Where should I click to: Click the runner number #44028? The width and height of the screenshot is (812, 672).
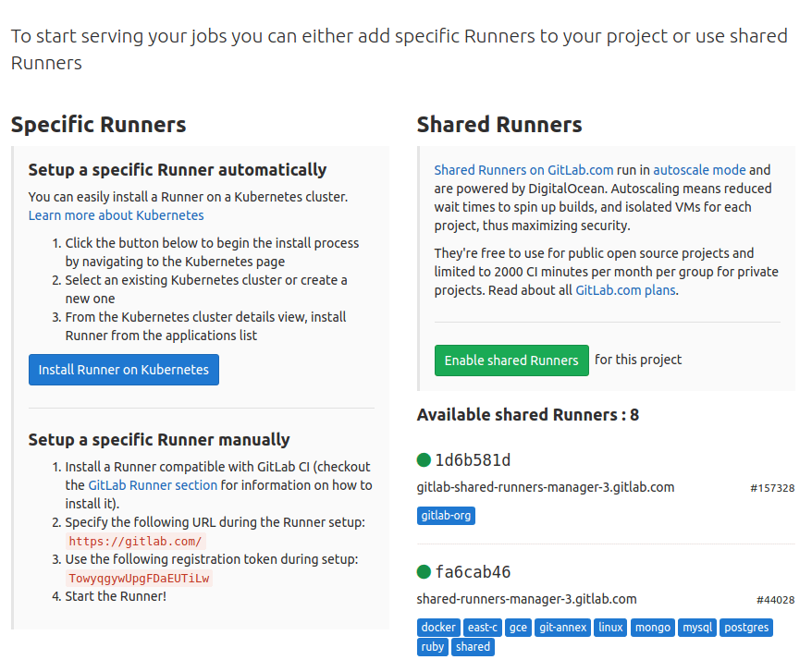(x=775, y=600)
